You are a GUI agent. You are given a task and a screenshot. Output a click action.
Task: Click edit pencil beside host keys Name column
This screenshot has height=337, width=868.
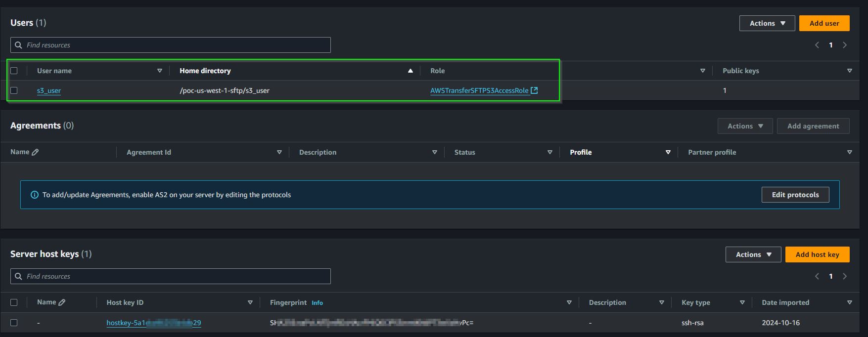click(x=62, y=302)
